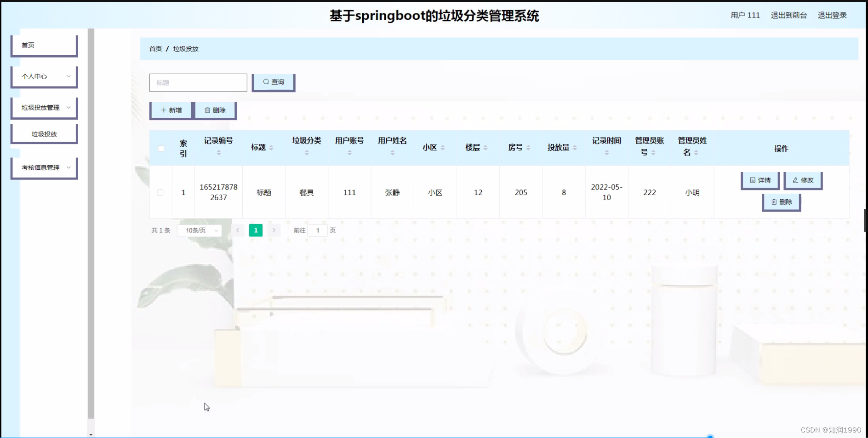Viewport: 868px width, 438px height.
Task: Click the previous page arrow
Action: tap(238, 230)
